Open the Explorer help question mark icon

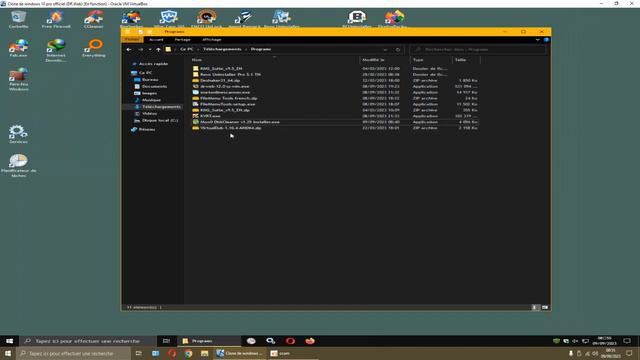pyautogui.click(x=546, y=40)
